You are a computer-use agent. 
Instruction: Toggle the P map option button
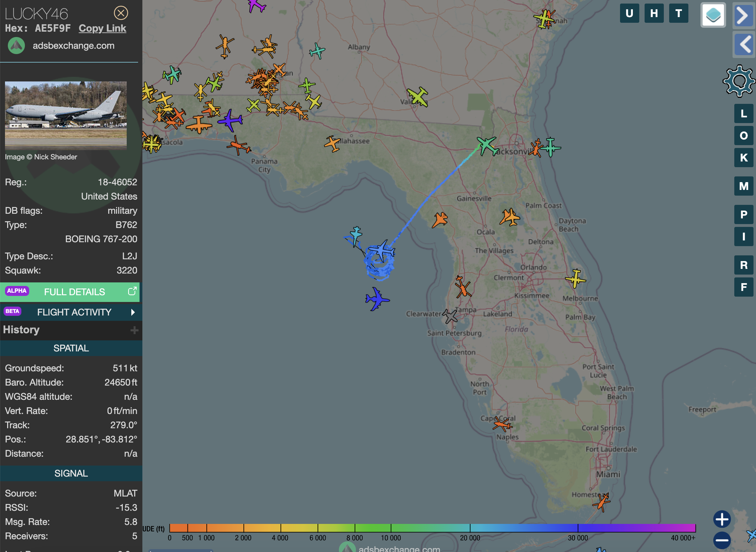744,214
